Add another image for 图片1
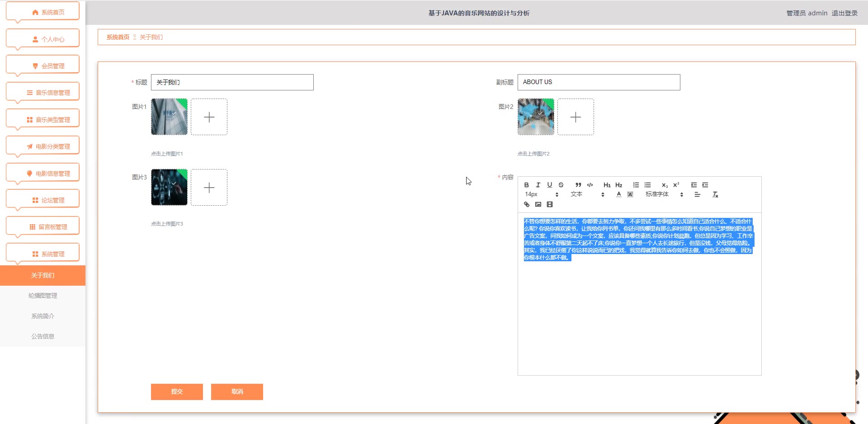Viewport: 868px width, 424px height. point(209,117)
